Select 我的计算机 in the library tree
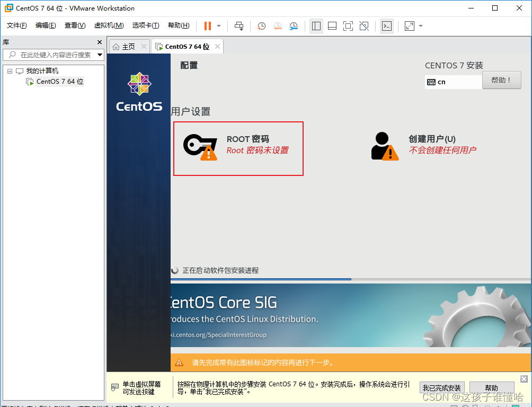Viewport: 532px width, 407px height. 42,71
